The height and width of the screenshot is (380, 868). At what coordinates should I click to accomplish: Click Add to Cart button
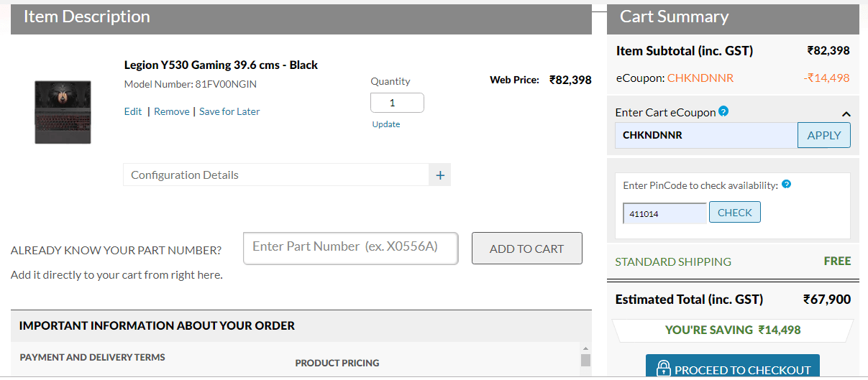(x=526, y=249)
